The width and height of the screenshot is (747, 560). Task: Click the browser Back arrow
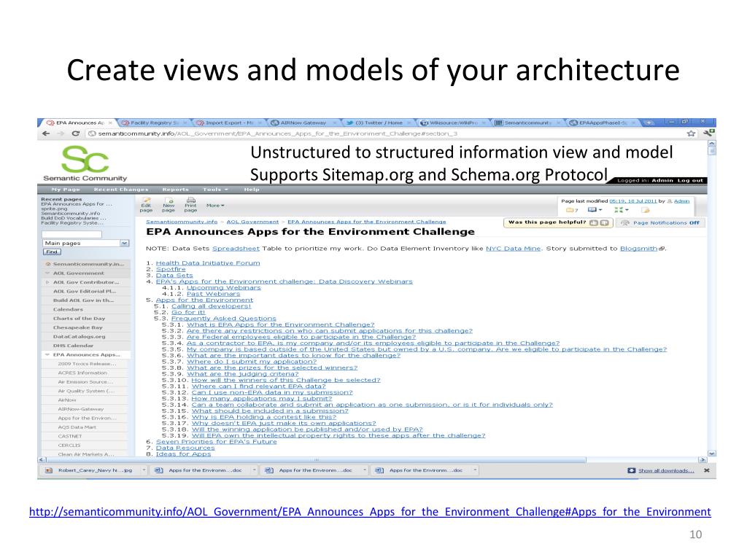46,134
